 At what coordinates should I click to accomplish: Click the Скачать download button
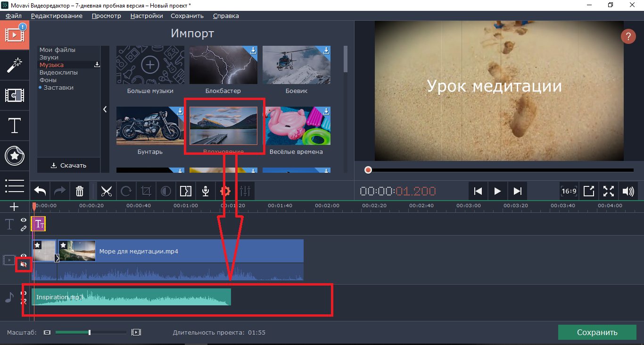click(69, 165)
